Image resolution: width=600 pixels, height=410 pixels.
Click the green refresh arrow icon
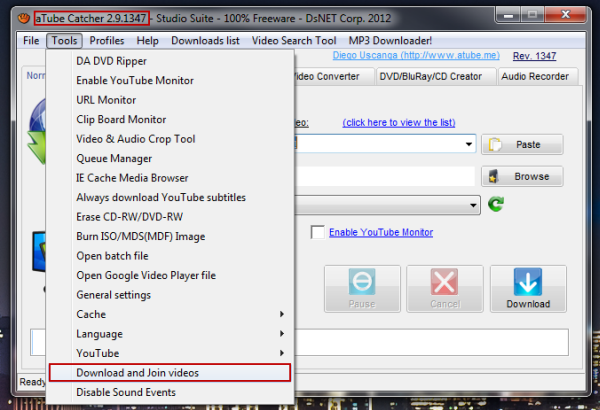pyautogui.click(x=496, y=205)
